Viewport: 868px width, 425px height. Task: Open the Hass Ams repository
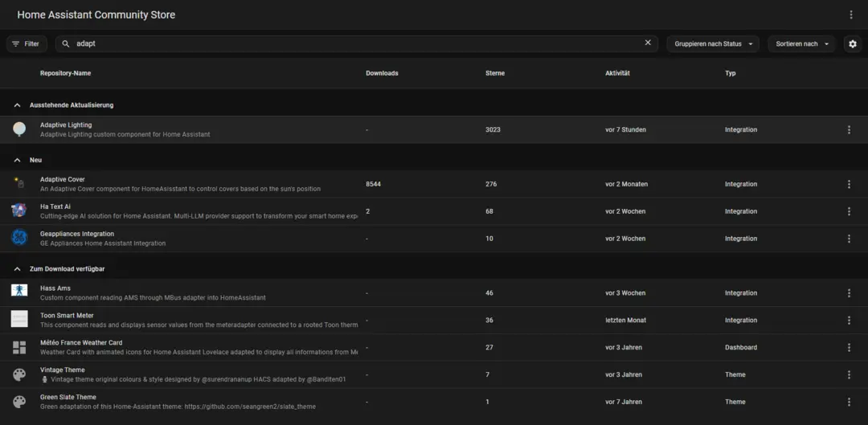point(55,288)
